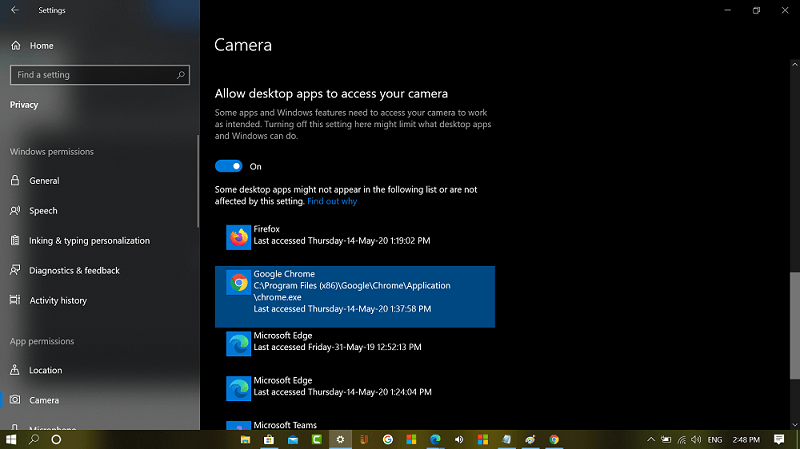Click the scroll down arrow of main scrollbar
This screenshot has width=800, height=449.
pyautogui.click(x=794, y=425)
